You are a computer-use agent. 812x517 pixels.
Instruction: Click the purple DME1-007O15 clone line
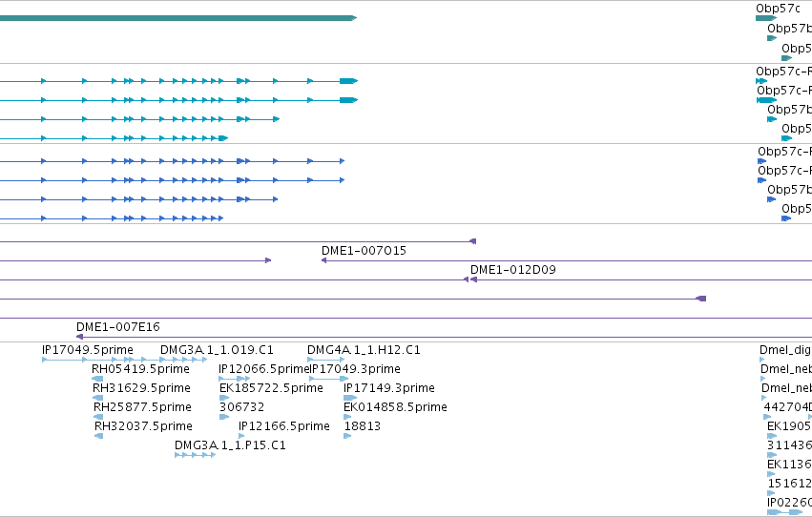(x=567, y=260)
